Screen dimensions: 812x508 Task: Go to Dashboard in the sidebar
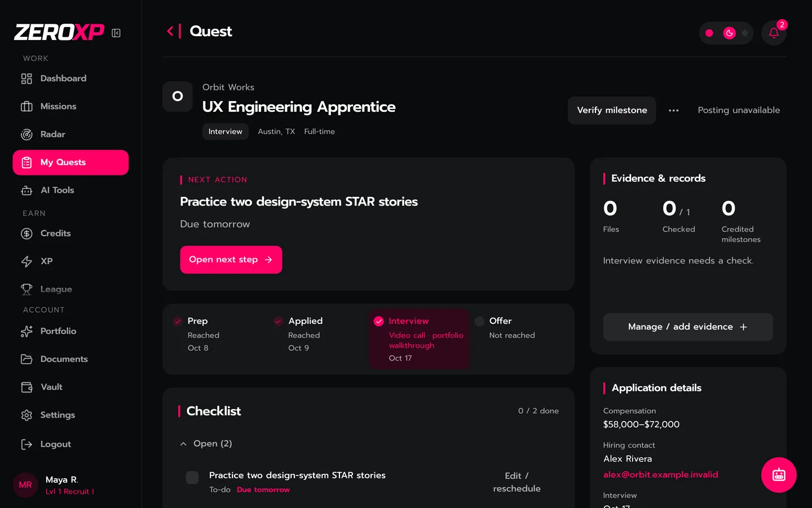pos(70,78)
